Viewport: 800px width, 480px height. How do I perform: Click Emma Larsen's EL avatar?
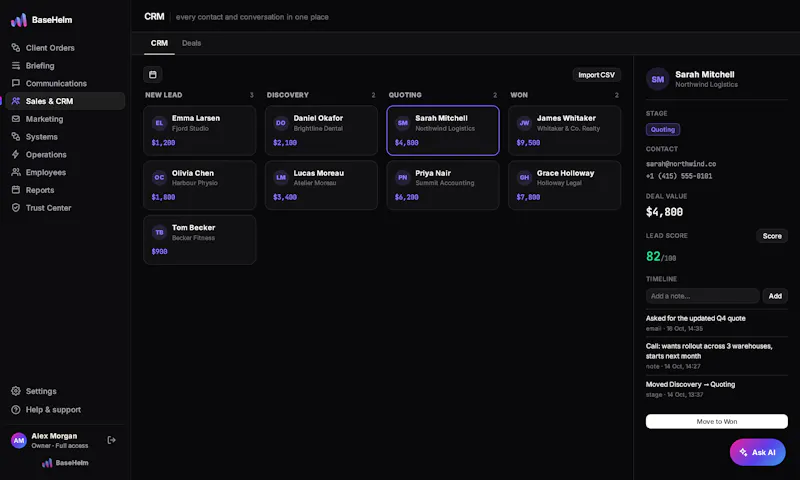159,123
